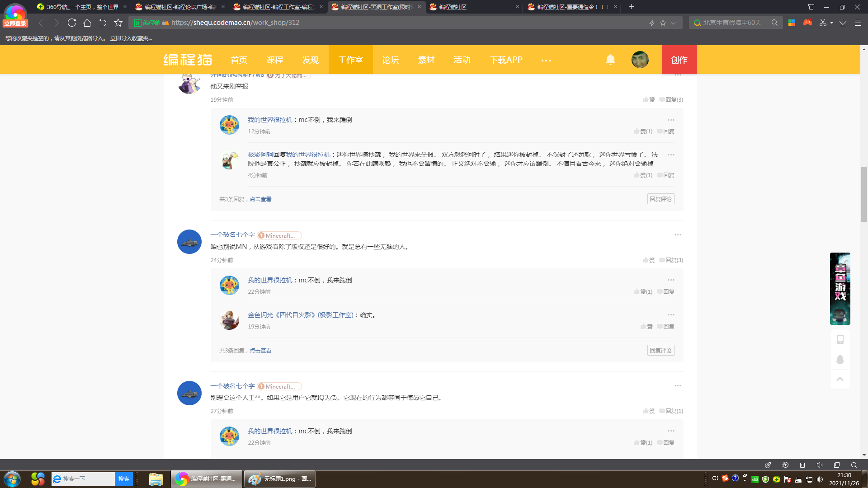Screen dimensions: 868x488
Task: Click the rocket accelerator icon in status bar
Action: pyautogui.click(x=768, y=465)
